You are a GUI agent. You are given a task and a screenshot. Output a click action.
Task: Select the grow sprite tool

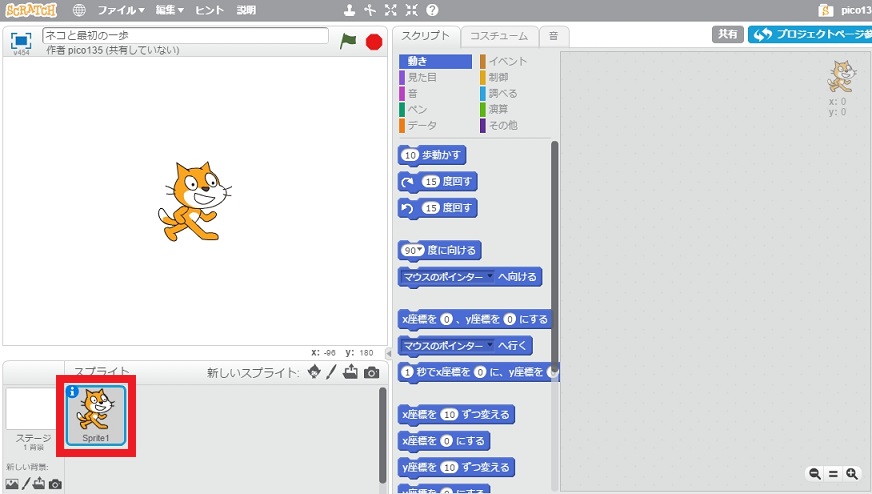click(x=390, y=10)
